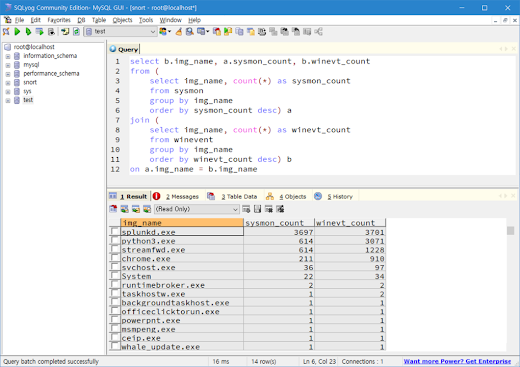Image resolution: width=520 pixels, height=367 pixels.
Task: Click the broom flush icon
Action: (x=179, y=32)
